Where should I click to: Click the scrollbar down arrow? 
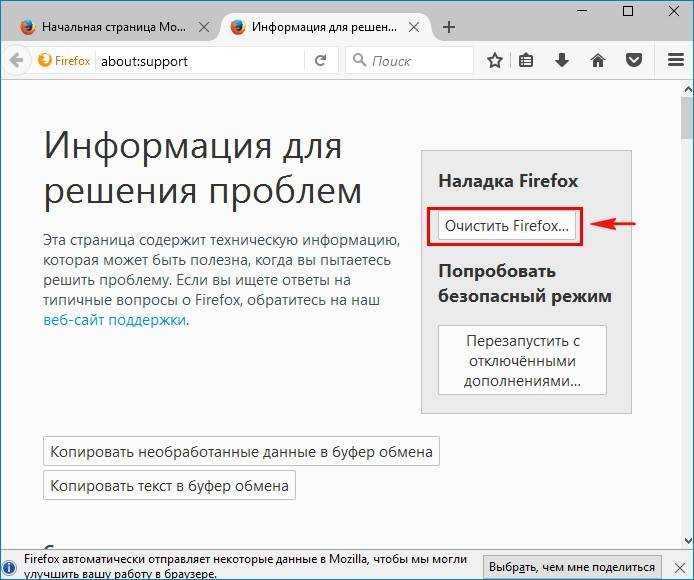687,540
